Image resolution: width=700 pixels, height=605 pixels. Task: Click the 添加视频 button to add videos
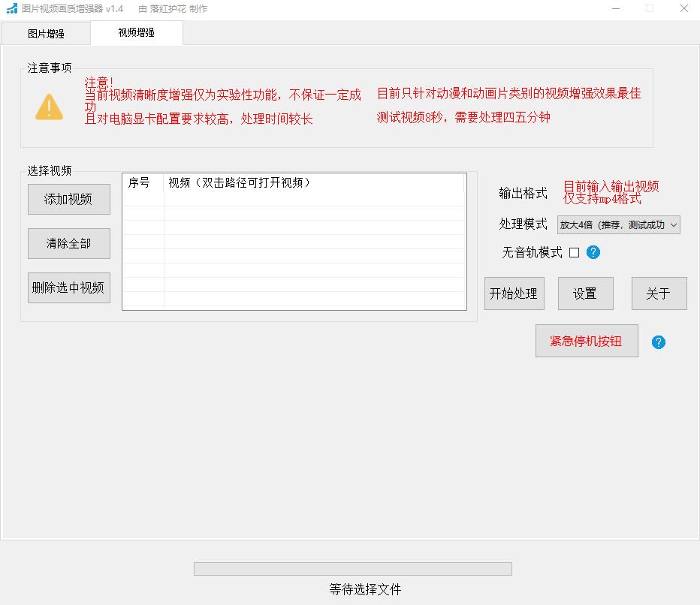coord(68,199)
